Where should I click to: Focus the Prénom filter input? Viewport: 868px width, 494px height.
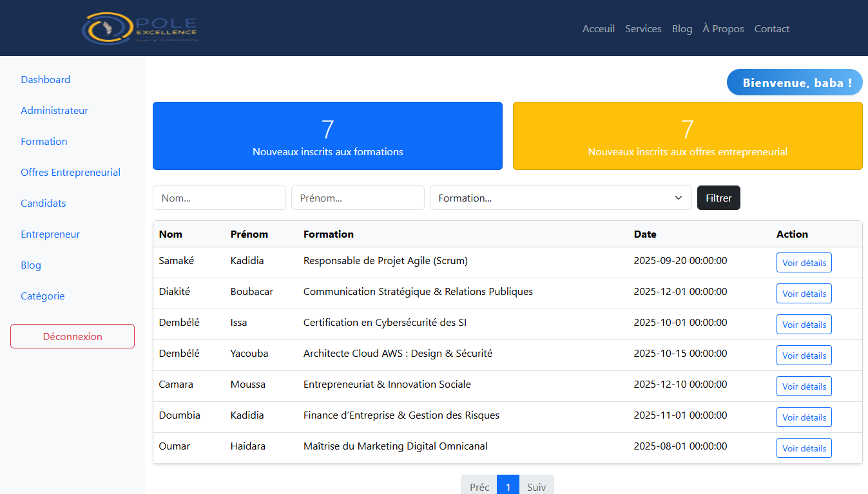pyautogui.click(x=358, y=198)
